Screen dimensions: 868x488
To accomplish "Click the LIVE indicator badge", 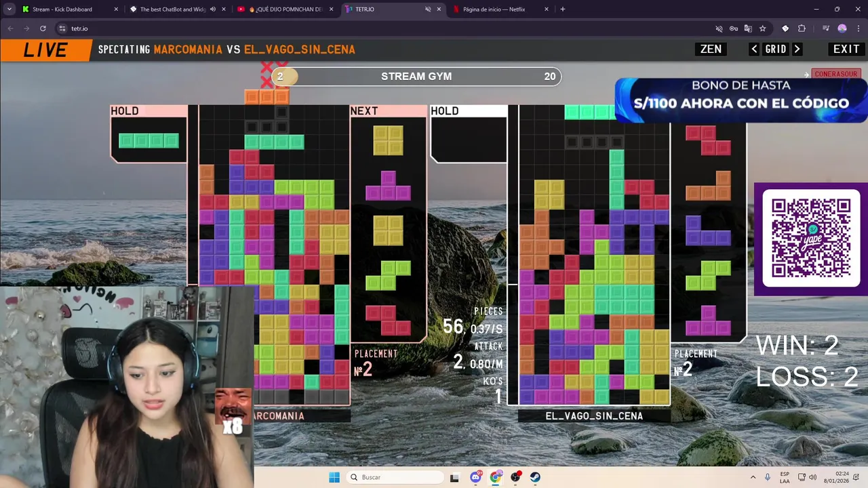I will (45, 50).
